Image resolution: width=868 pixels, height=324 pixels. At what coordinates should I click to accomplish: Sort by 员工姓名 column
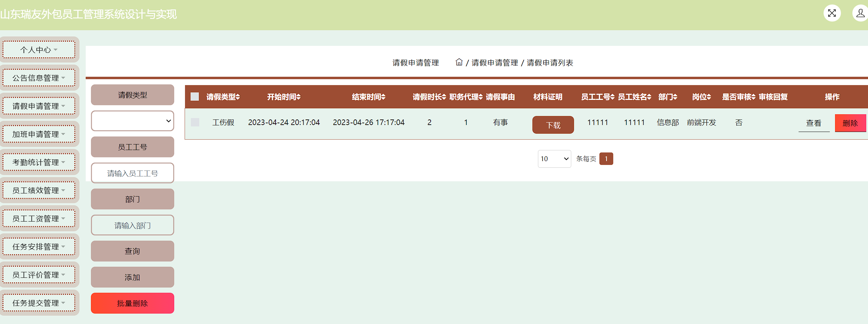634,97
